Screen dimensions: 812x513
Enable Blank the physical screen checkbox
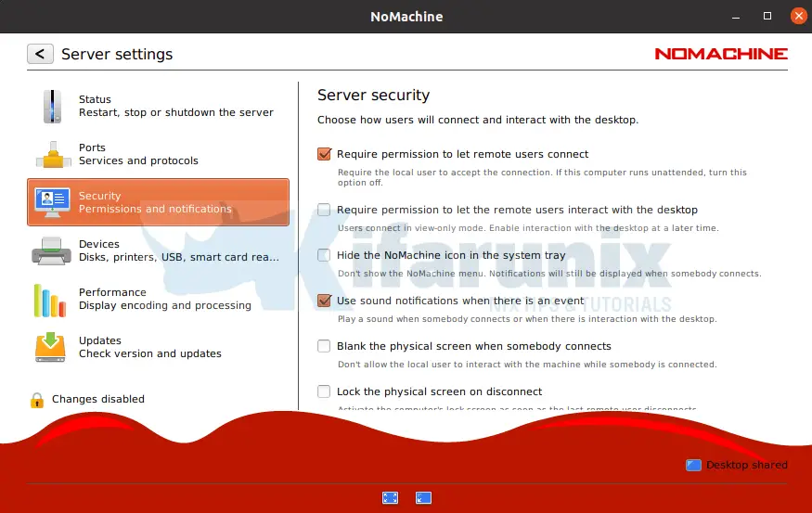pos(324,346)
